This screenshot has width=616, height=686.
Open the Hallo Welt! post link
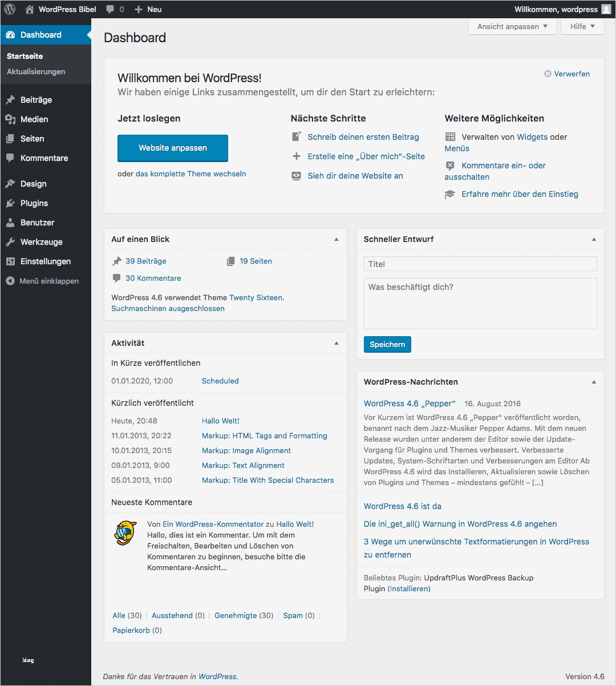point(220,421)
